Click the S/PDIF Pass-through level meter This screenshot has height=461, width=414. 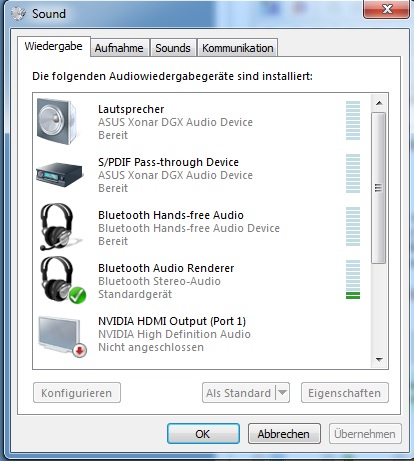353,174
